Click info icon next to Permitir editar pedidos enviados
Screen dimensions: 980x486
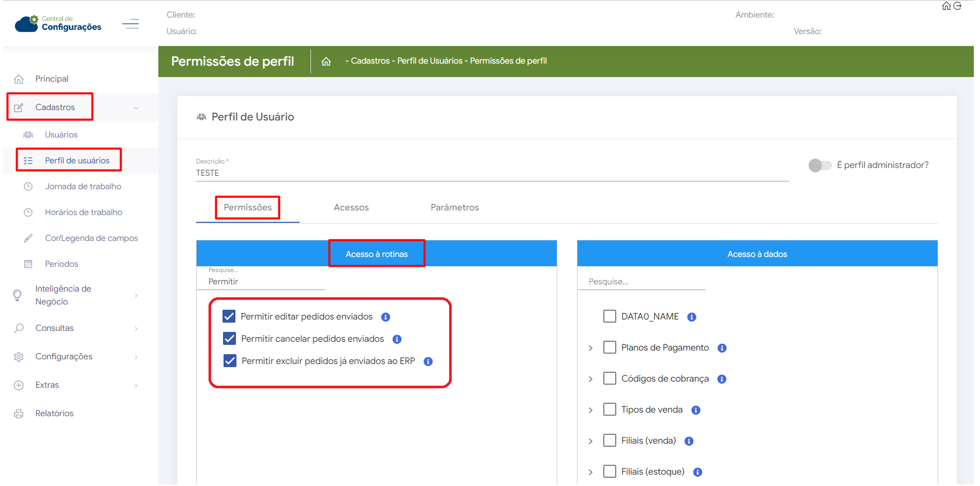click(385, 317)
